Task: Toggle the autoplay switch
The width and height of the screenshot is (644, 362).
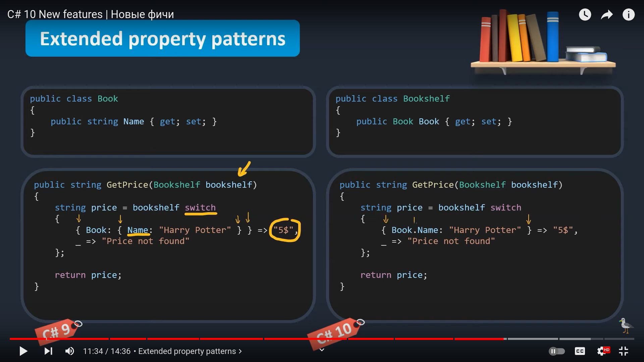Action: click(556, 351)
